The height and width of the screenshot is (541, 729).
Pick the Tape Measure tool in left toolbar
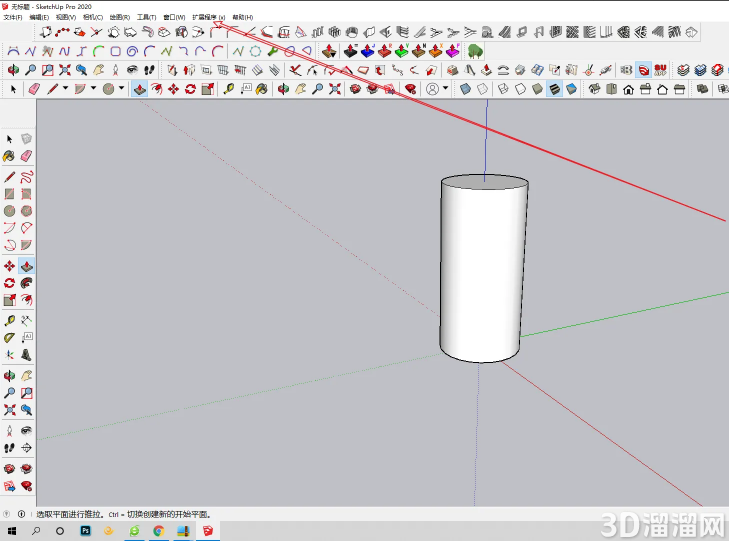(x=9, y=320)
